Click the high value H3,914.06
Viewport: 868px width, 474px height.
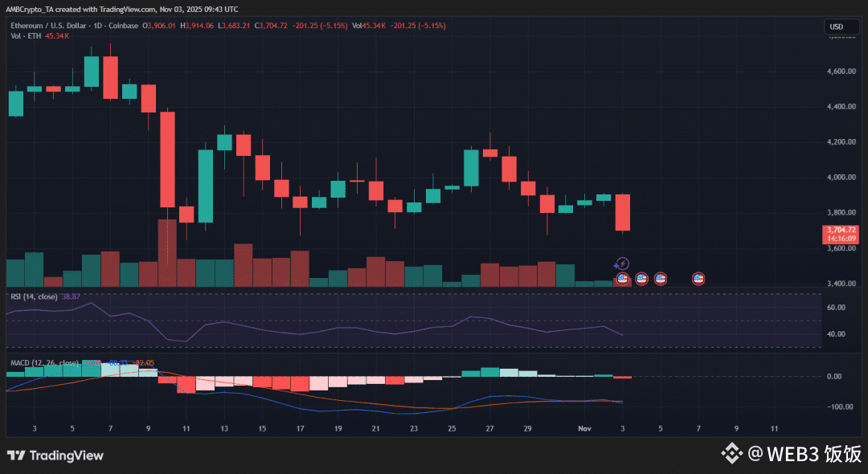tap(197, 26)
